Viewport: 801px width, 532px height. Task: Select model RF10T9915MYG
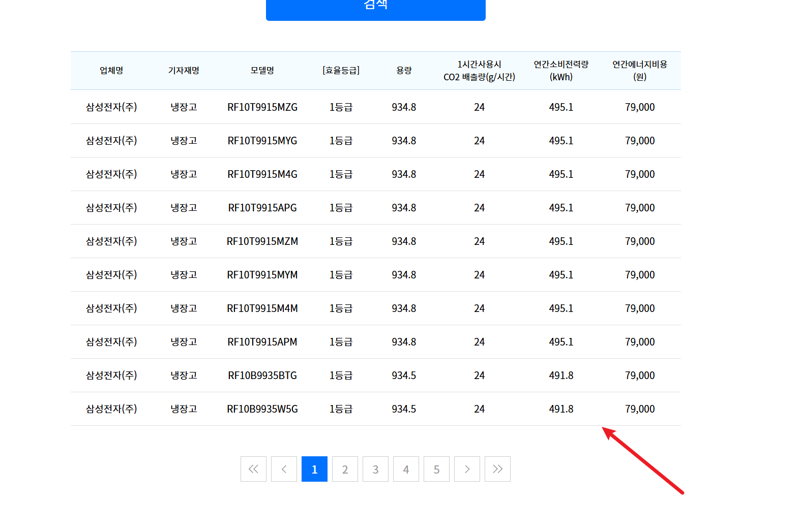tap(262, 141)
